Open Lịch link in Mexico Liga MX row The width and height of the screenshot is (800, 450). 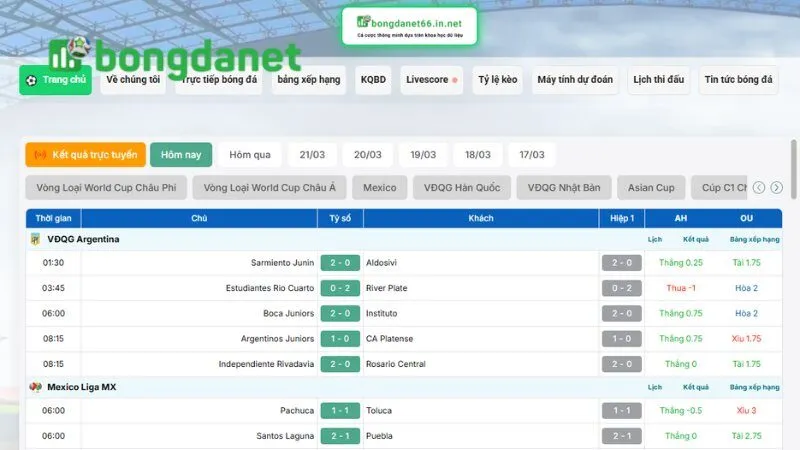click(655, 387)
